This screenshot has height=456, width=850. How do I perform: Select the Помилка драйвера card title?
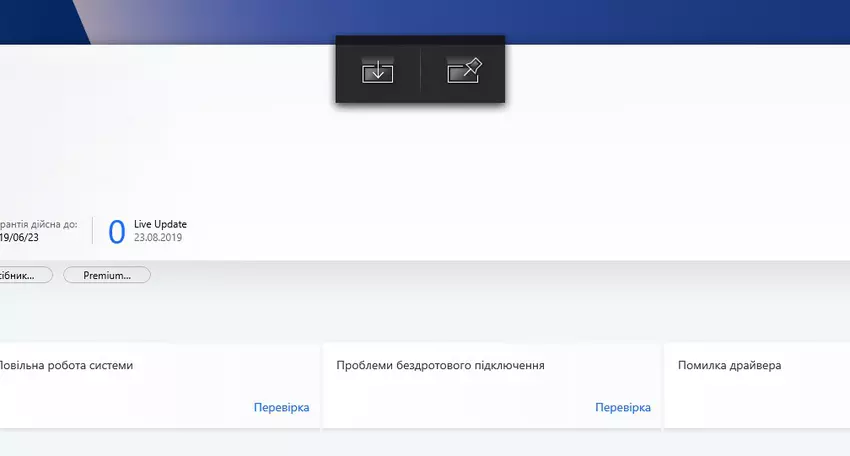click(729, 366)
